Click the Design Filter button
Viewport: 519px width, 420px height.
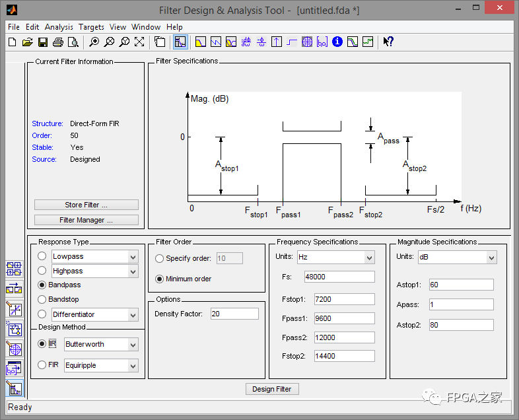(x=272, y=389)
